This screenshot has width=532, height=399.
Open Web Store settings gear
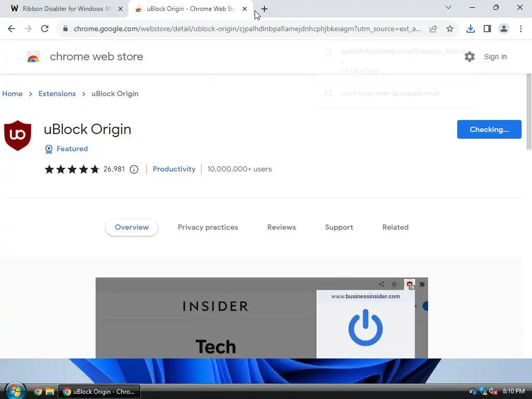pyautogui.click(x=470, y=57)
